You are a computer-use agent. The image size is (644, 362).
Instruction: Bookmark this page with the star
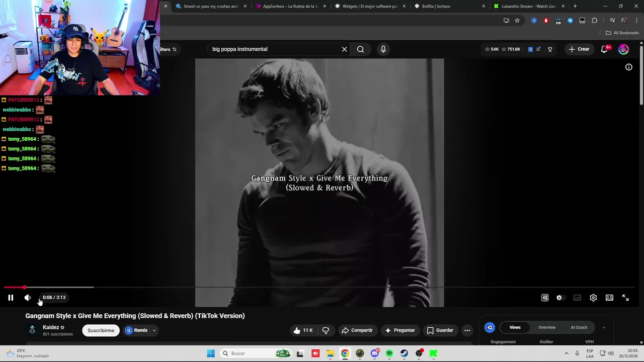(517, 21)
